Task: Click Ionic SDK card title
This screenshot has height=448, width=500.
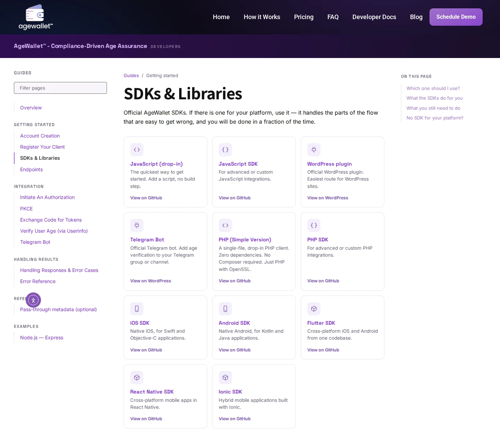Action: click(230, 392)
